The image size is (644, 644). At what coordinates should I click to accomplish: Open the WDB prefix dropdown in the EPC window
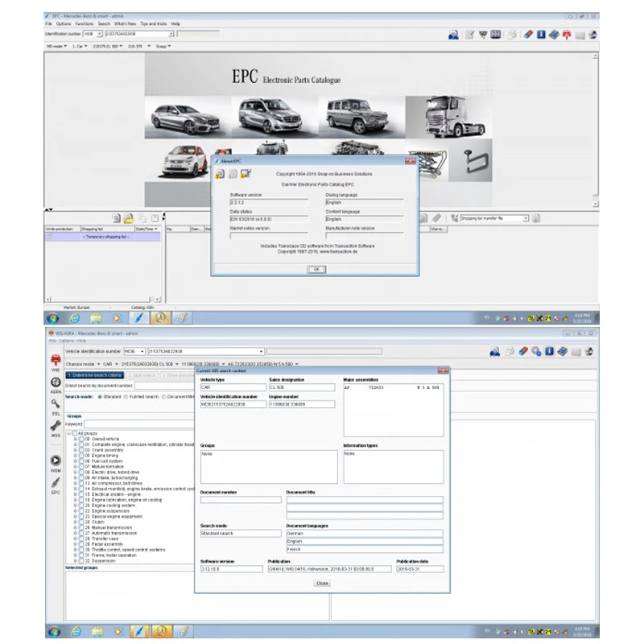coord(99,34)
